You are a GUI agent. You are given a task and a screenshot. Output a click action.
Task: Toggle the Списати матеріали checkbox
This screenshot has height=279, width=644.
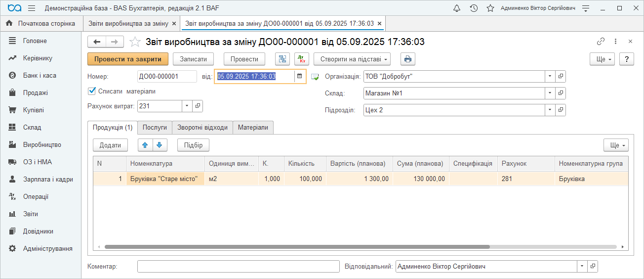tap(91, 91)
